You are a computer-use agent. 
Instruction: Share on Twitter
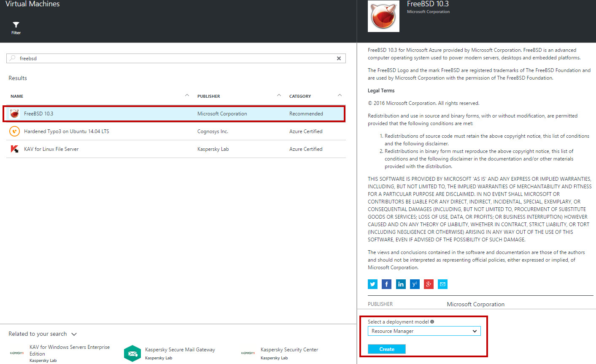click(372, 284)
